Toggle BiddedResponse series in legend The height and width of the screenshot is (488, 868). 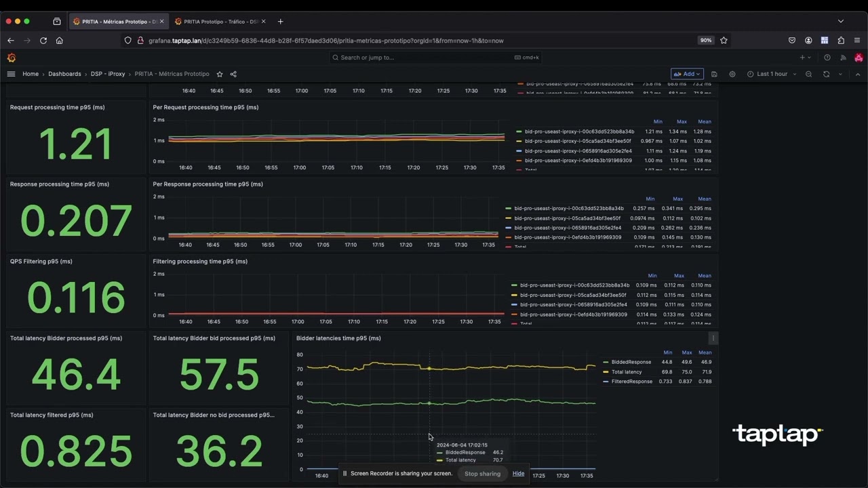[x=631, y=362]
